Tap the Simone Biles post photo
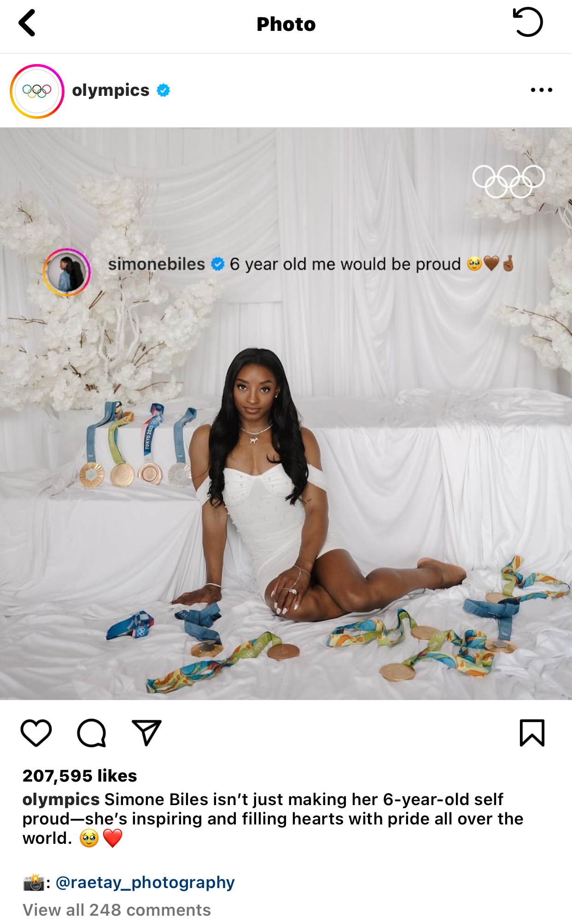This screenshot has height=924, width=572. [286, 413]
